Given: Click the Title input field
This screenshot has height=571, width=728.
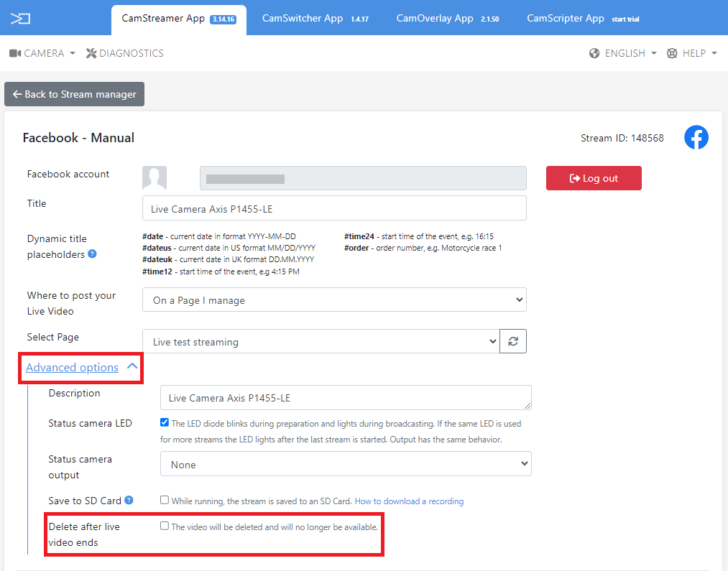Looking at the screenshot, I should pos(334,208).
